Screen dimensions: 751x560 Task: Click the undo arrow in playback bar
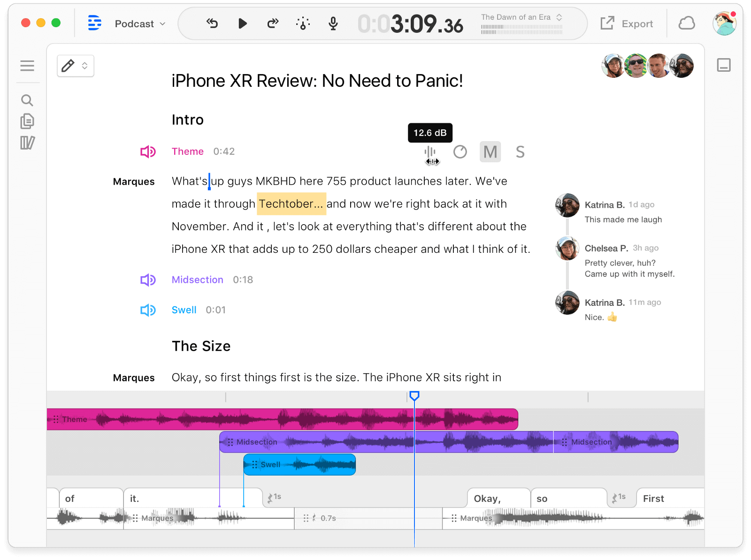point(212,23)
